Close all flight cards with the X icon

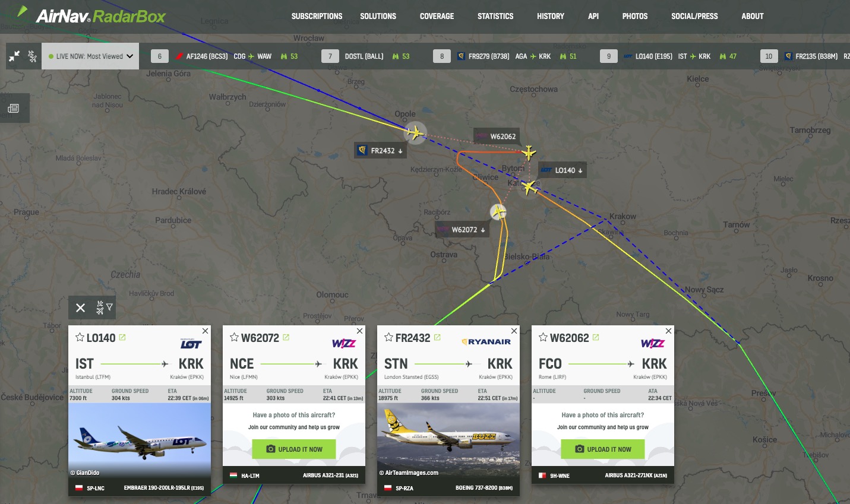(81, 308)
